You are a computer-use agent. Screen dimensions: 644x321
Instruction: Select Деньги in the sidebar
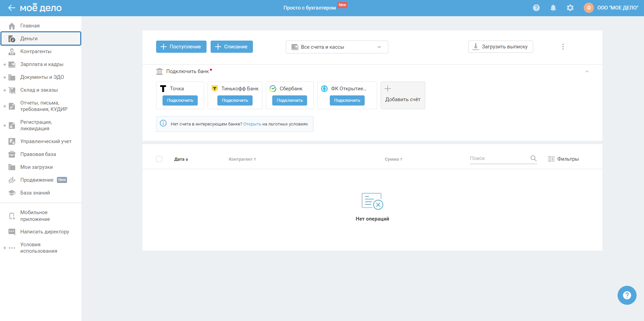point(41,39)
